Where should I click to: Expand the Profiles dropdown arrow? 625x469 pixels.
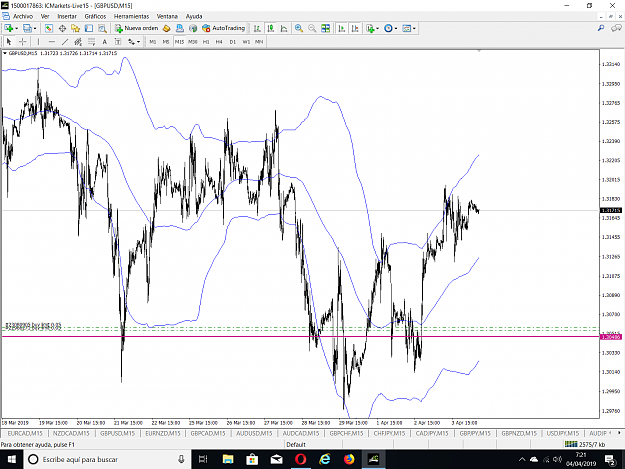[35, 28]
